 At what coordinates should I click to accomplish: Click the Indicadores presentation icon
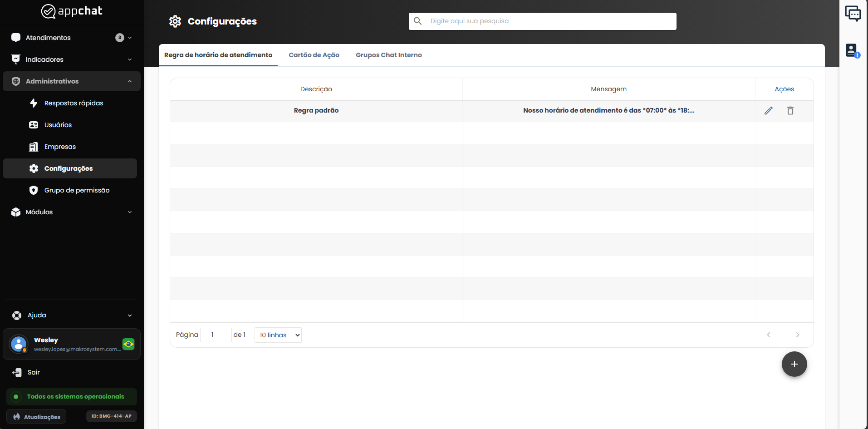click(x=16, y=59)
